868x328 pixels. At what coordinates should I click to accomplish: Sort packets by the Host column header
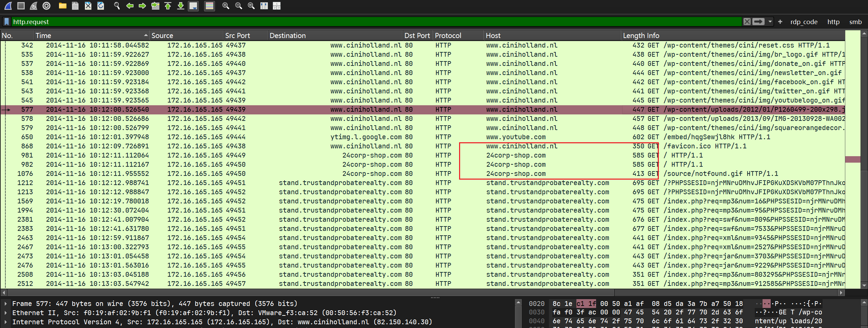click(493, 35)
